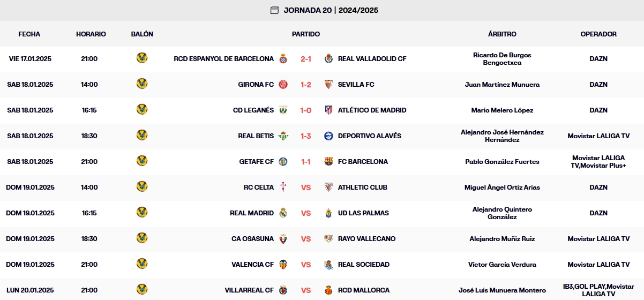
Task: Click the Real Betis club crest
Action: click(283, 136)
